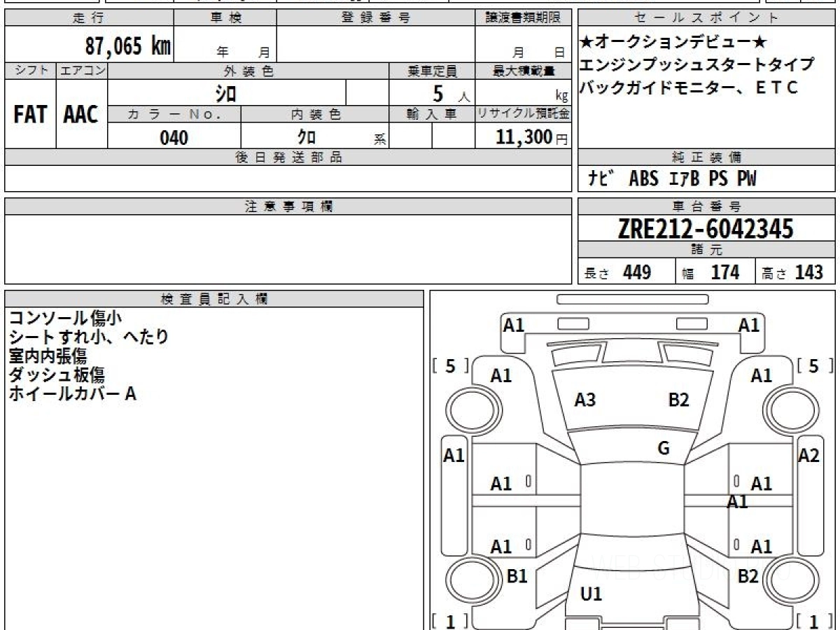
Task: Select the ナビ ABS エアB PS PW equipment line
Action: [x=672, y=179]
